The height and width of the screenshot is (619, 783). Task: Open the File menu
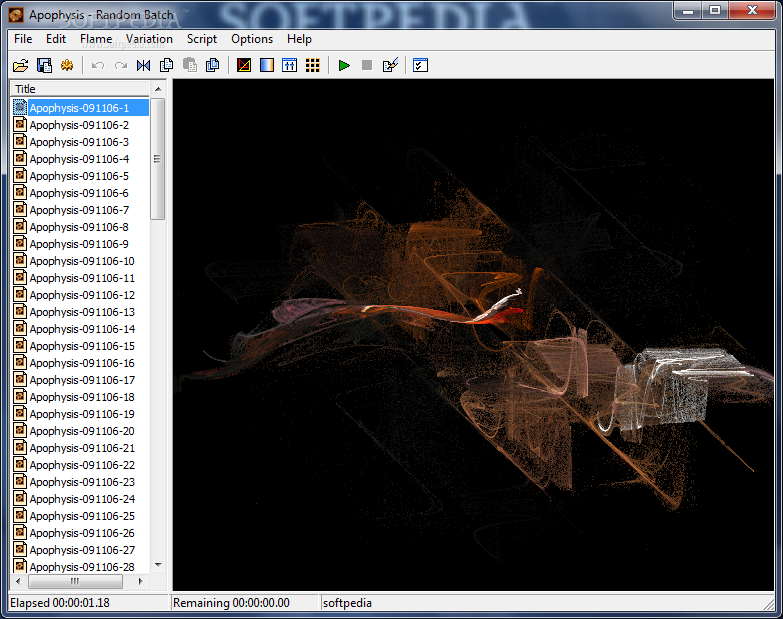[23, 39]
